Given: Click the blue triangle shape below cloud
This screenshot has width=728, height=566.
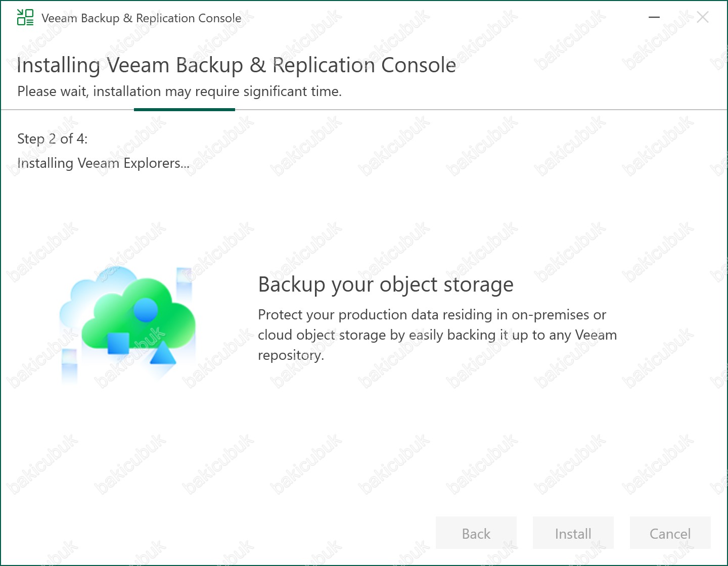Looking at the screenshot, I should pos(163,353).
